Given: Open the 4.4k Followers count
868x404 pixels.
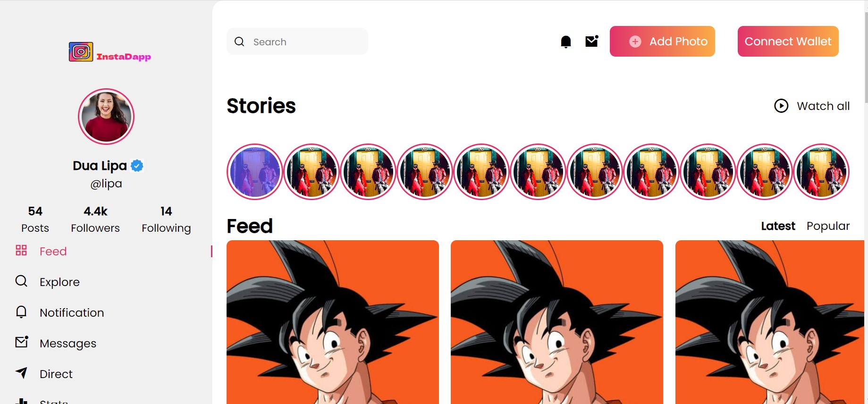Looking at the screenshot, I should [x=95, y=219].
